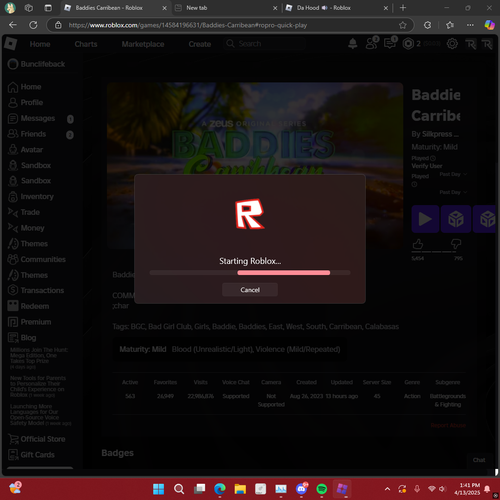Switch to the New tab browser tab
The image size is (500, 500).
tap(227, 8)
